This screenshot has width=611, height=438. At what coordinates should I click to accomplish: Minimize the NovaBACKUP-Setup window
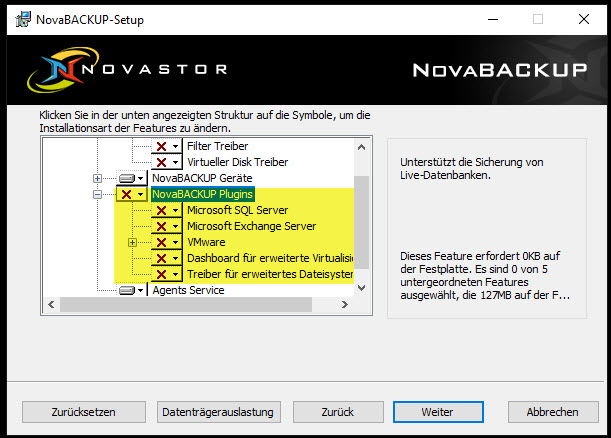tap(493, 19)
